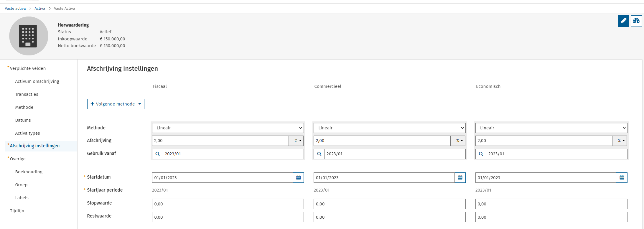Click the Fiscaal Restwaarde input field
The width and height of the screenshot is (644, 229).
[x=228, y=217]
